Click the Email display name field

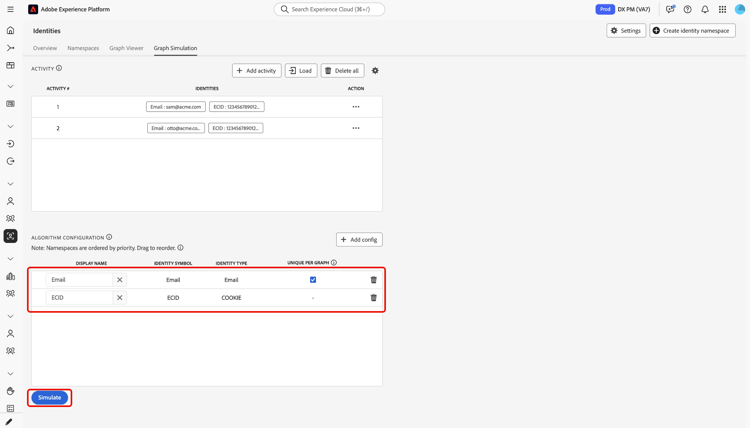(79, 280)
